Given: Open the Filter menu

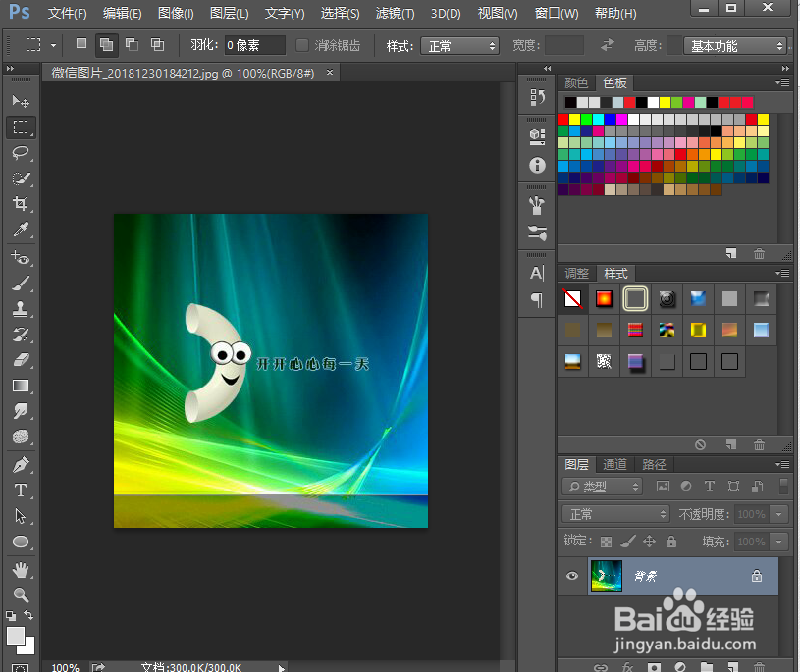Looking at the screenshot, I should tap(395, 13).
